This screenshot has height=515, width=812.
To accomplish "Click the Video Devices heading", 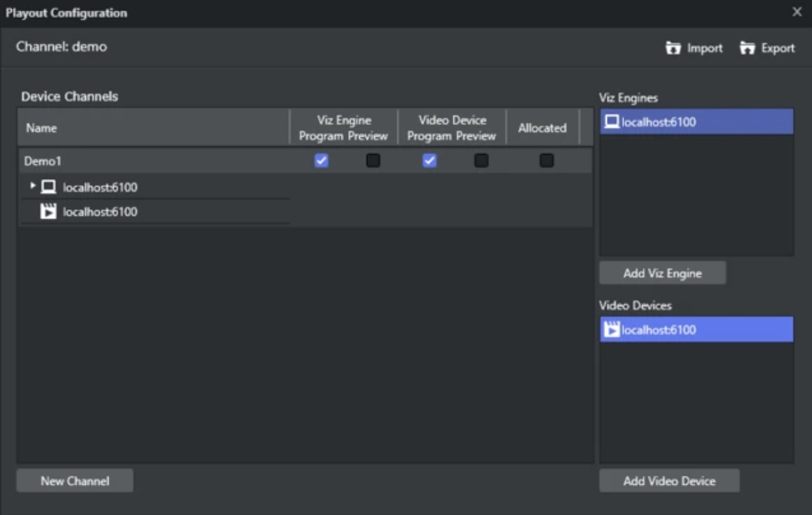I will pyautogui.click(x=635, y=305).
